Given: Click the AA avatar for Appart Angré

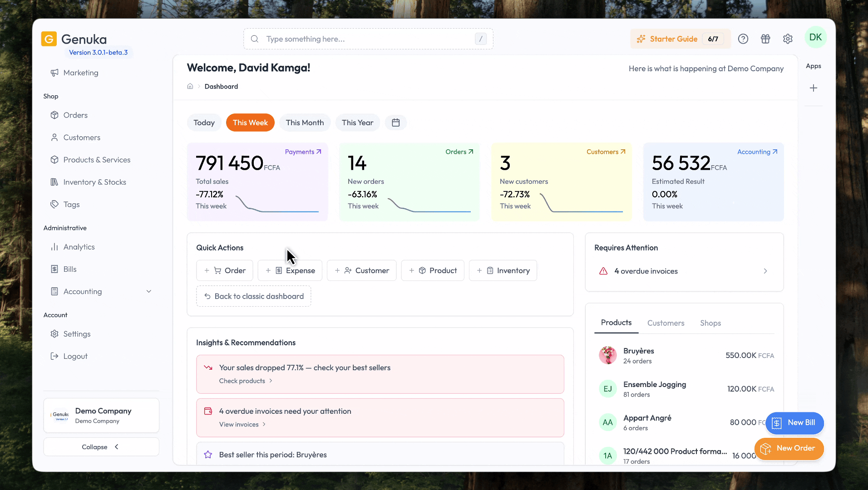Looking at the screenshot, I should click(607, 422).
